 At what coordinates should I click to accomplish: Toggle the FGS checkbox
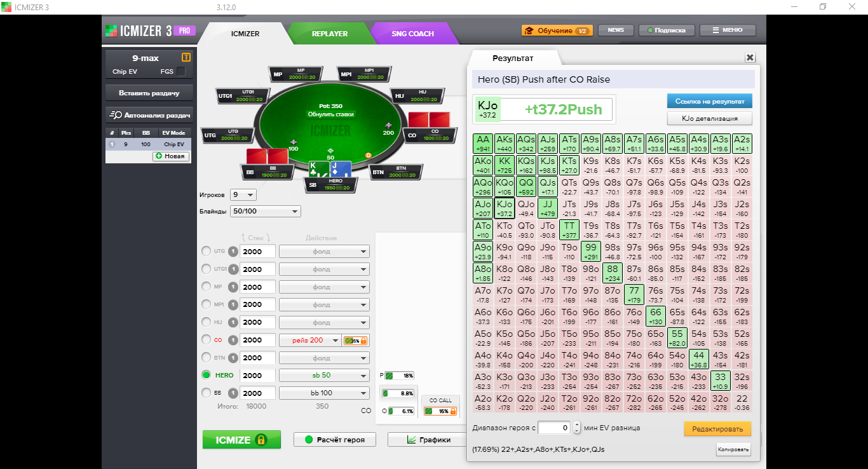pyautogui.click(x=181, y=71)
